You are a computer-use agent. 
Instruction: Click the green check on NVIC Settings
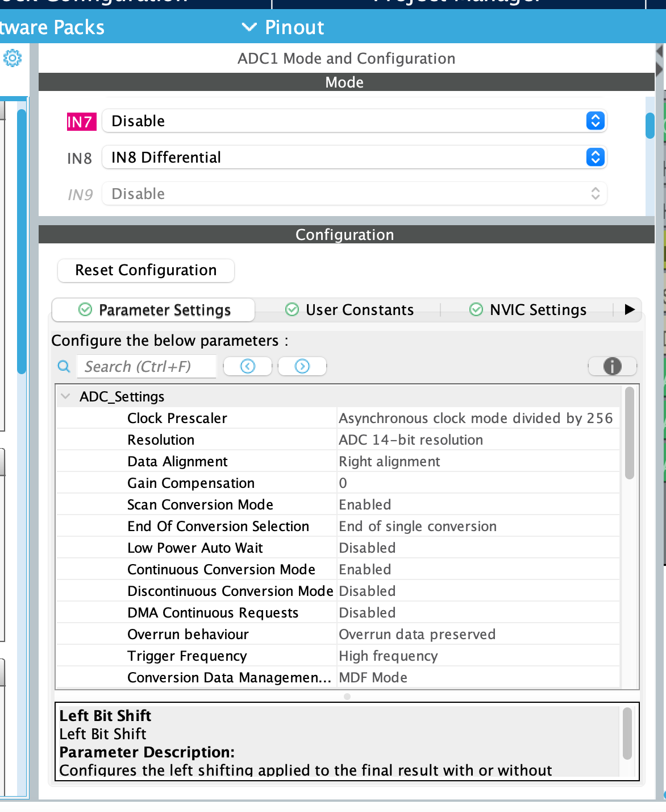[x=475, y=309]
